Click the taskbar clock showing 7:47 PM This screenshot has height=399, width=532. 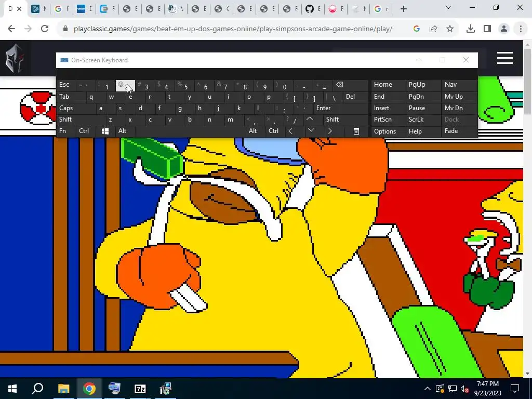487,389
